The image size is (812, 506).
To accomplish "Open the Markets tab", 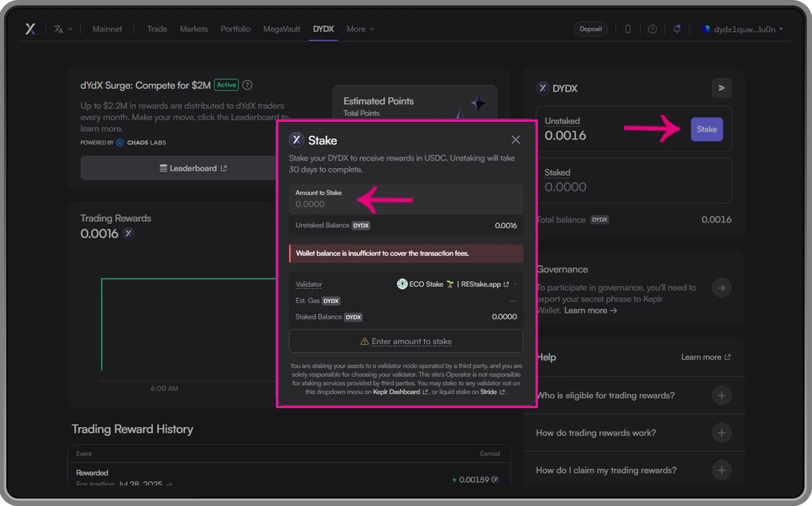I will point(194,29).
